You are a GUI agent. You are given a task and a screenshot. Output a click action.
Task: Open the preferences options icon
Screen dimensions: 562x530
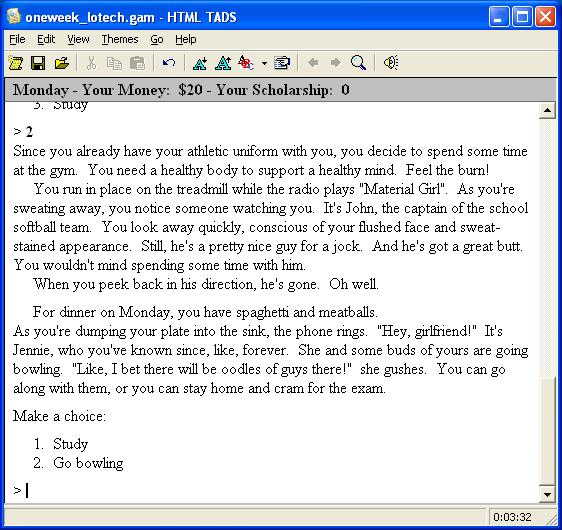pos(282,63)
